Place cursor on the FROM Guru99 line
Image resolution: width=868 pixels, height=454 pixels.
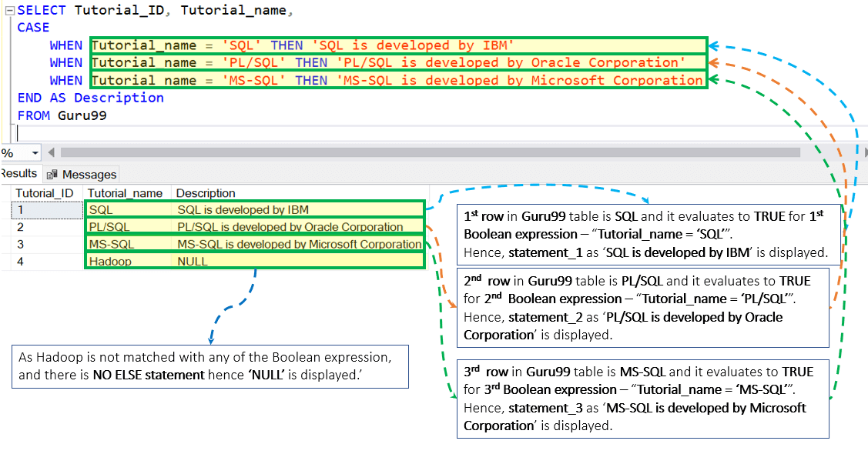(62, 115)
